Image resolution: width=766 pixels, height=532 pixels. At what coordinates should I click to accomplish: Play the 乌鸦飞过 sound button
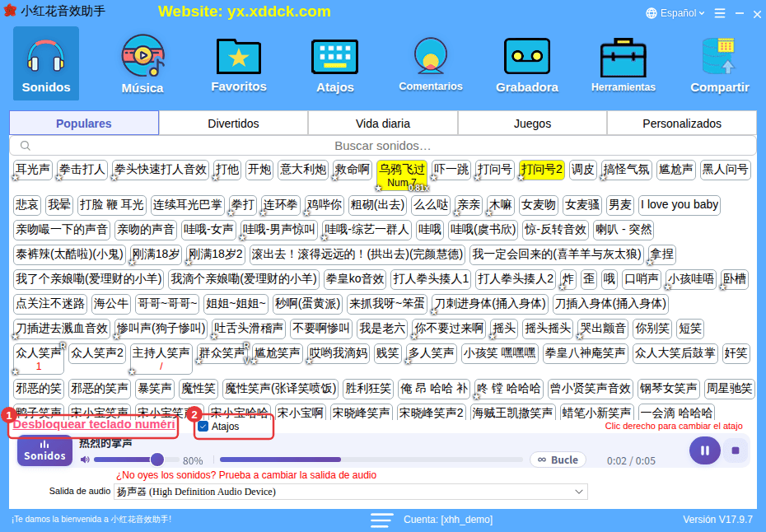(402, 175)
